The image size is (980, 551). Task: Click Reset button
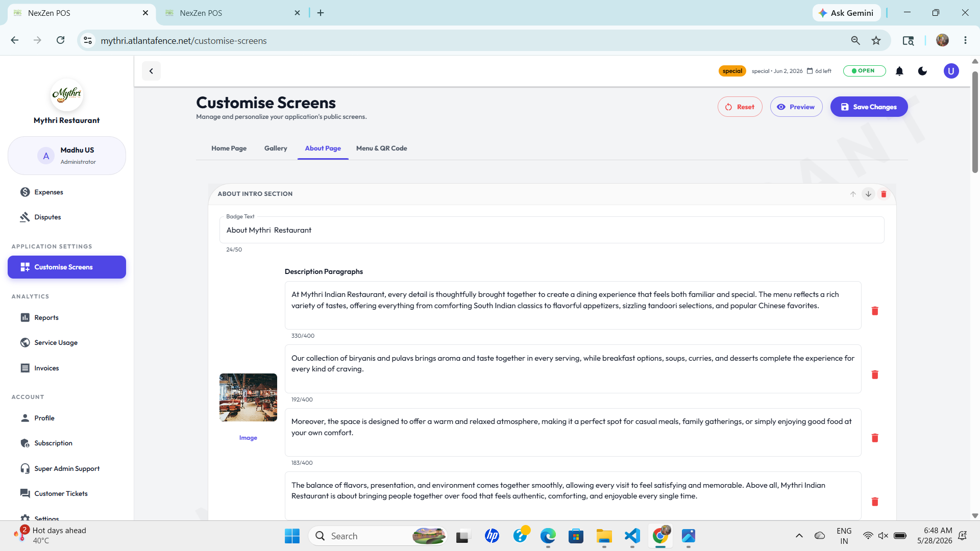point(740,107)
